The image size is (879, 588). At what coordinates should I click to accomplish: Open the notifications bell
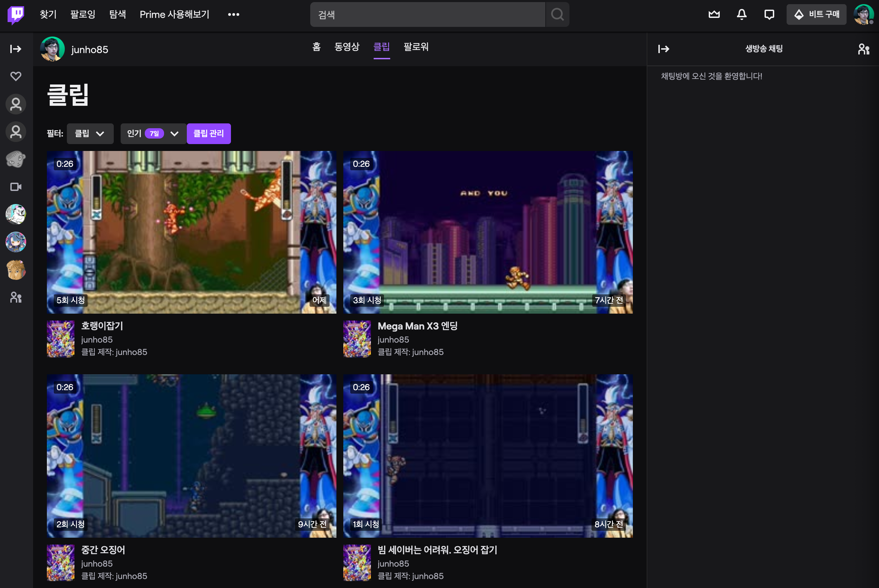741,14
